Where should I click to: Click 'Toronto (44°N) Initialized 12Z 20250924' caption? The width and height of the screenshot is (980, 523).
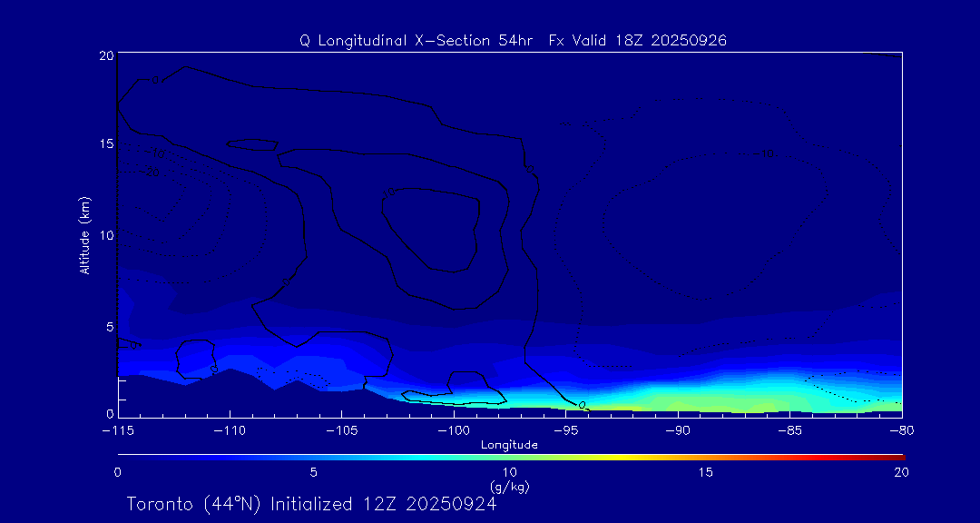click(311, 504)
